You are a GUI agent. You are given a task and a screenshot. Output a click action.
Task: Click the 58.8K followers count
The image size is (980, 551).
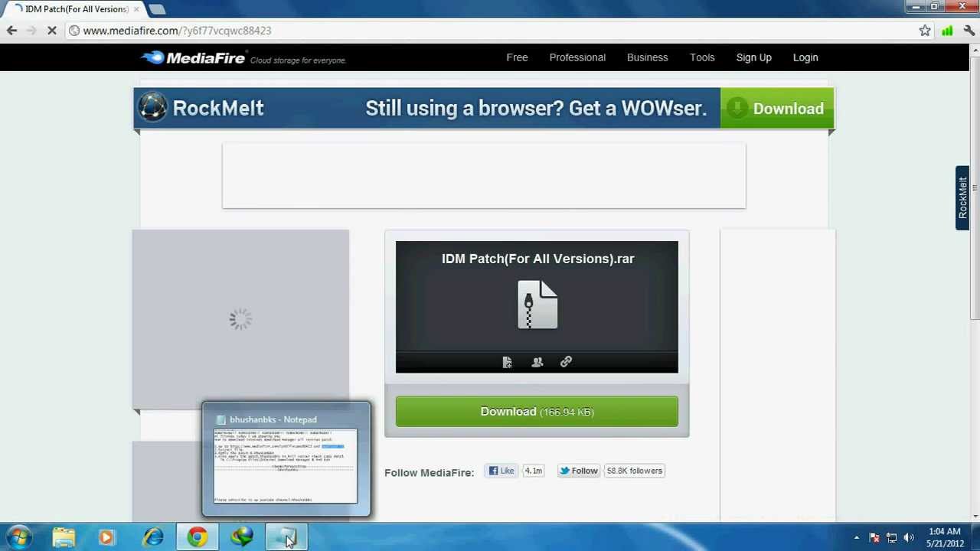634,471
